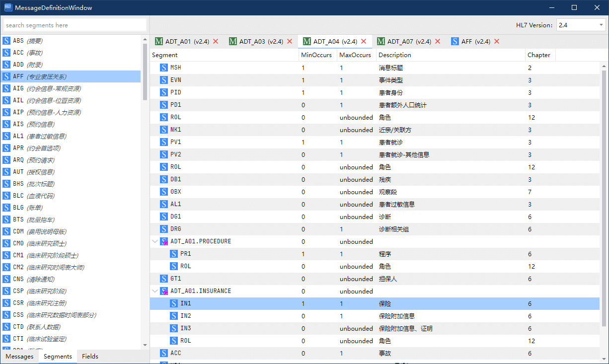Open the HL7 Version dropdown
This screenshot has height=364, width=609.
coord(580,25)
